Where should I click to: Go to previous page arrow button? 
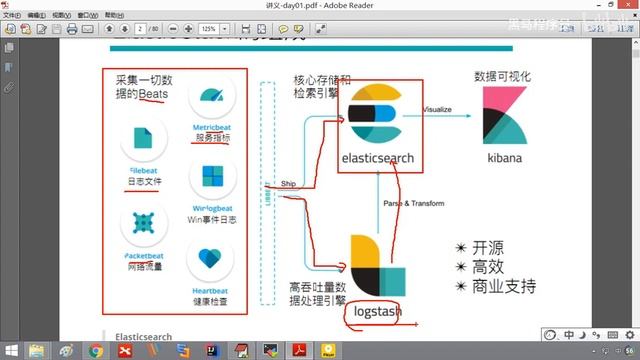pos(109,29)
